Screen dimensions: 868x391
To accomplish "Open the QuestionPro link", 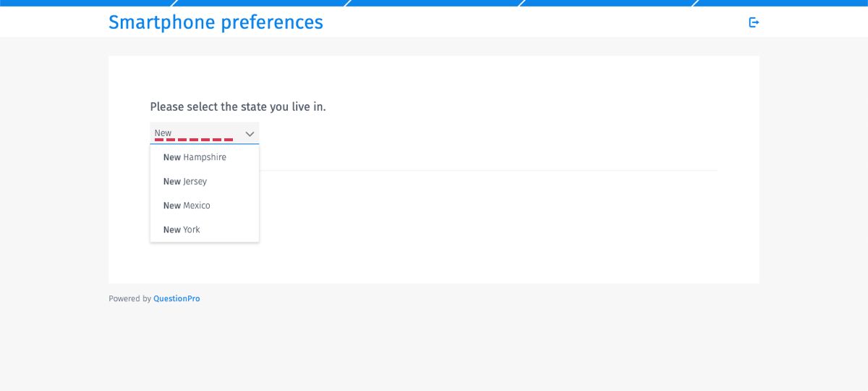I will pos(176,298).
